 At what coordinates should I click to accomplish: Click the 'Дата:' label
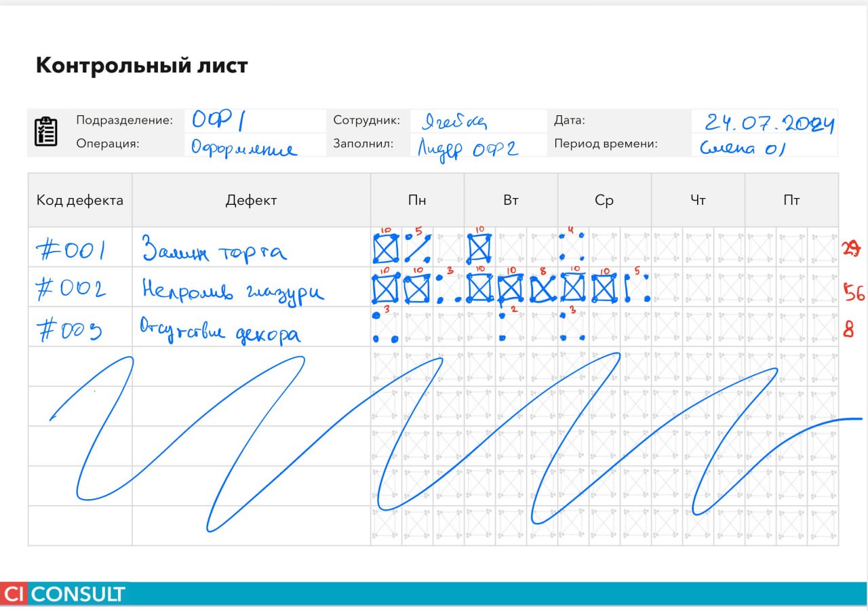(570, 121)
